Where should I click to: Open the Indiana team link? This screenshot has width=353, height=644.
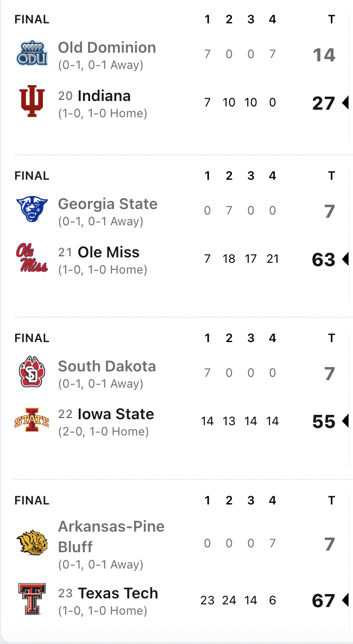(x=104, y=96)
